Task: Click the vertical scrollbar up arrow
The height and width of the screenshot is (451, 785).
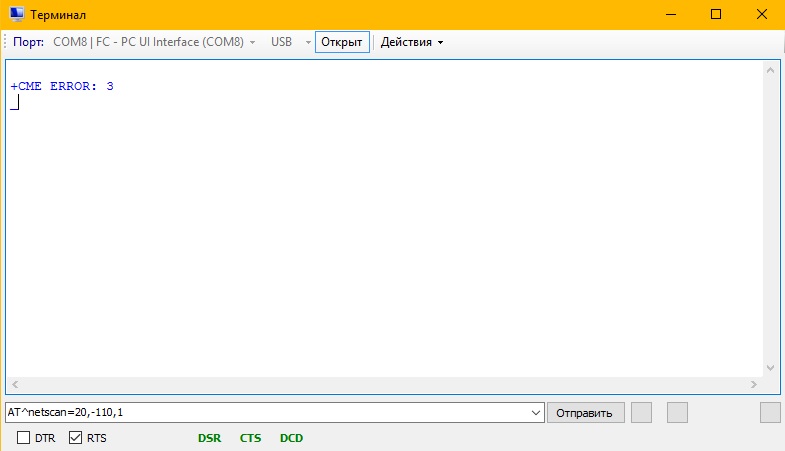Action: click(770, 71)
